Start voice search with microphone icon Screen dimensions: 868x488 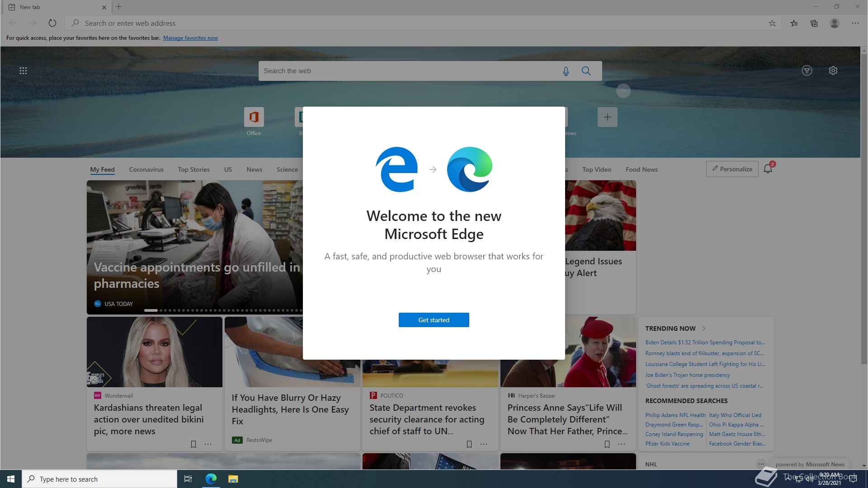click(566, 71)
